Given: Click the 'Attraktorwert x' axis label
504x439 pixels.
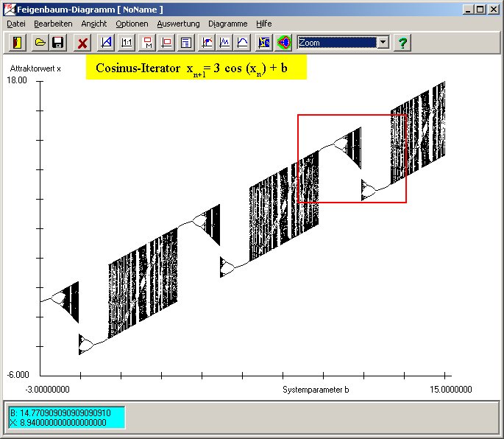Looking at the screenshot, I should click(35, 69).
